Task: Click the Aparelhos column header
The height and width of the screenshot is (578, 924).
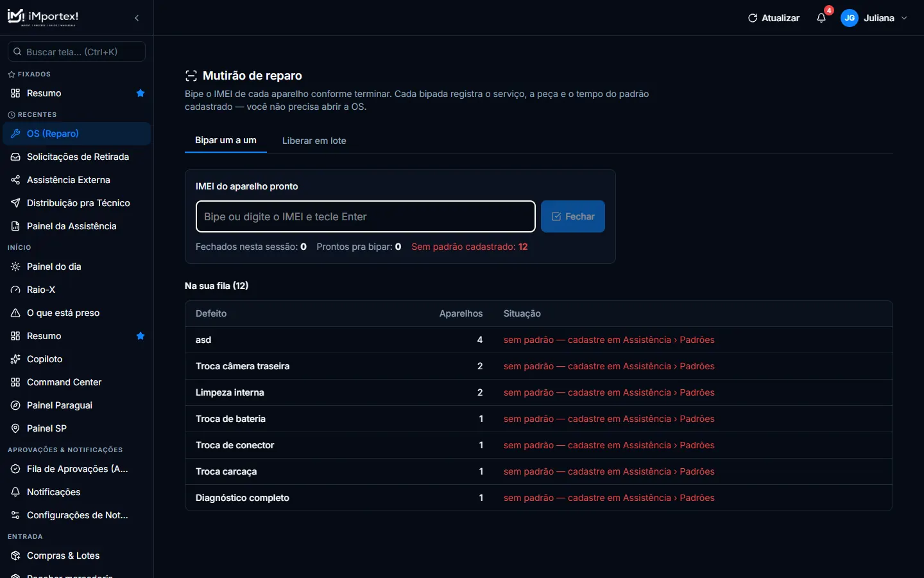Action: [x=461, y=313]
